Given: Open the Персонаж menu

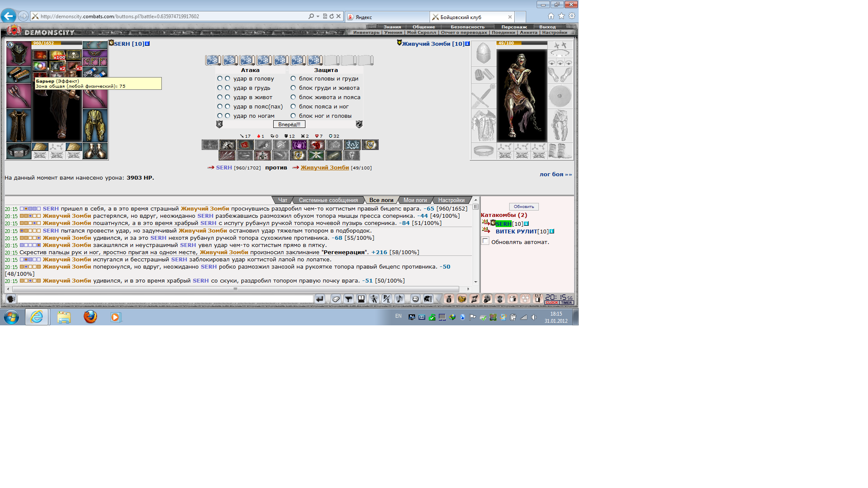Looking at the screenshot, I should (x=514, y=27).
